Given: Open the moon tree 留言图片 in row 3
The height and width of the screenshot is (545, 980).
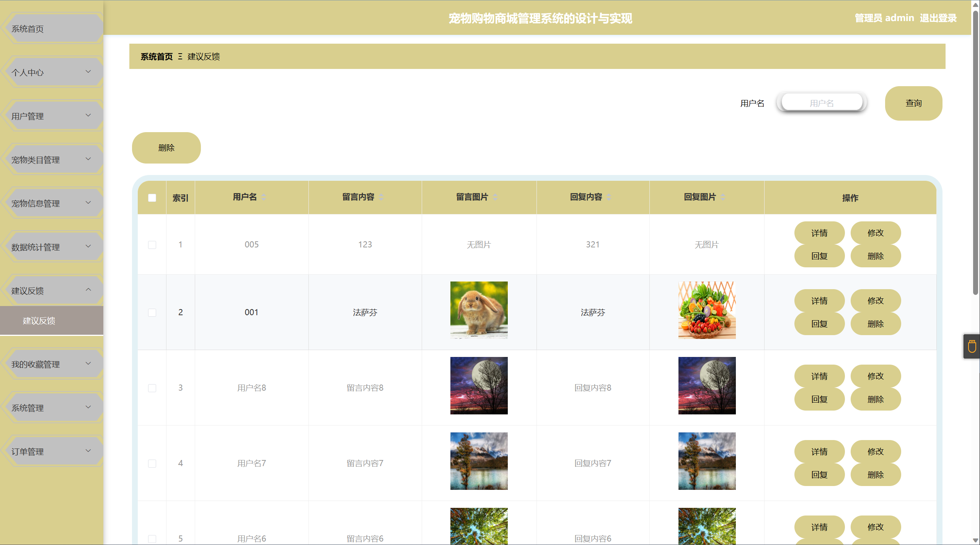Looking at the screenshot, I should 479,385.
